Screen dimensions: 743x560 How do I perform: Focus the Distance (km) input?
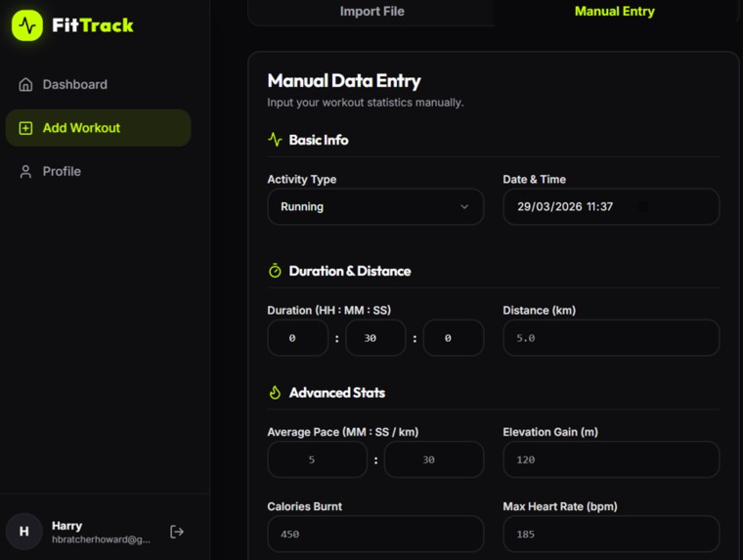(x=611, y=338)
